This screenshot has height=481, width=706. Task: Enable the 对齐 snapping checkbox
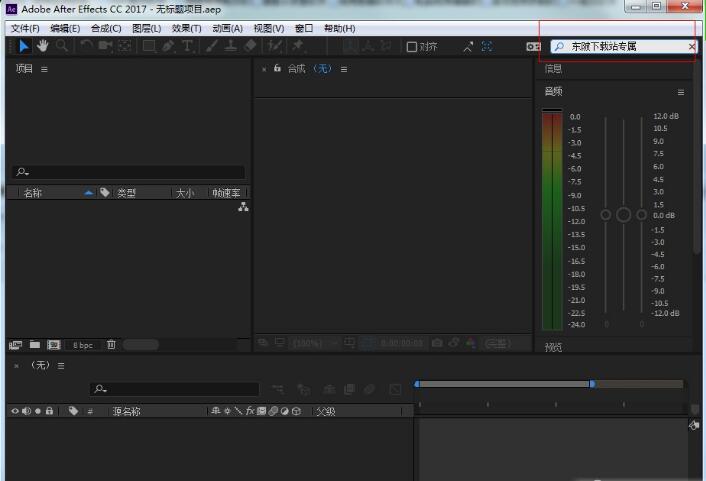[x=411, y=46]
